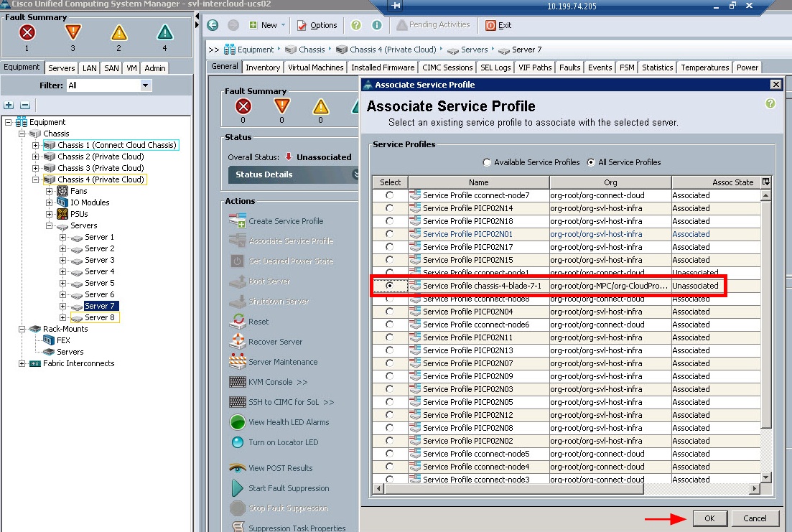Select radio for Service Profile cconnect-node7
The image size is (792, 532).
click(x=389, y=195)
